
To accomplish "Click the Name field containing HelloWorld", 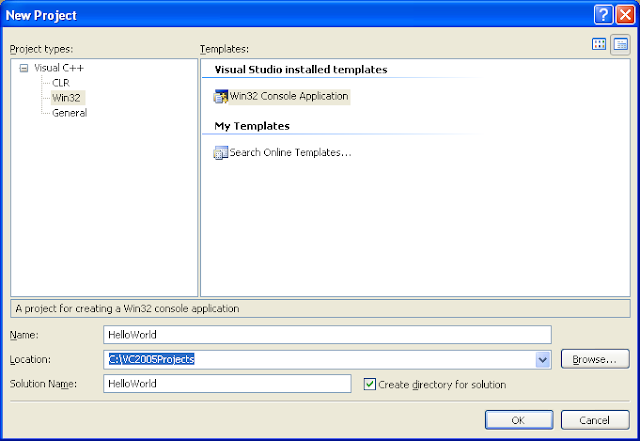I will [x=327, y=335].
